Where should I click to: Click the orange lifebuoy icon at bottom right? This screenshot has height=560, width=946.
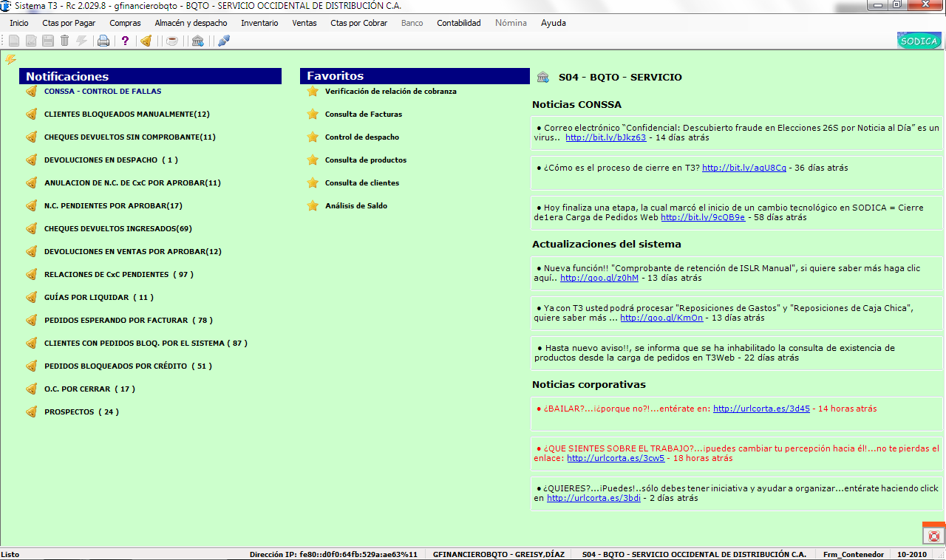click(x=934, y=536)
